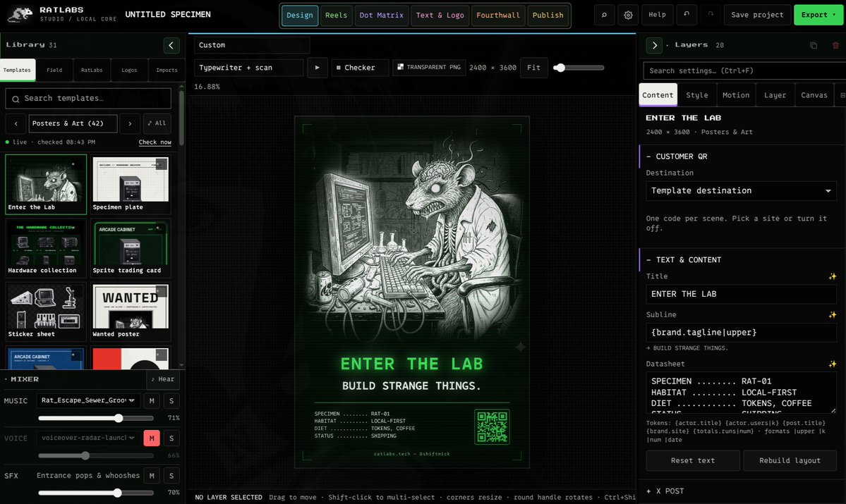Screen dimensions: 846x504
Task: Click the RatLabs rat logo
Action: click(20, 15)
